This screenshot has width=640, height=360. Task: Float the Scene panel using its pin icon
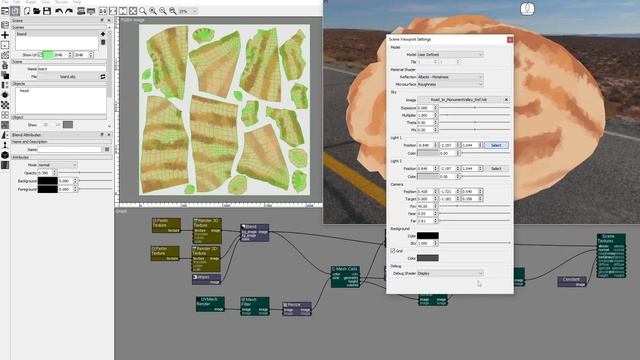(102, 20)
